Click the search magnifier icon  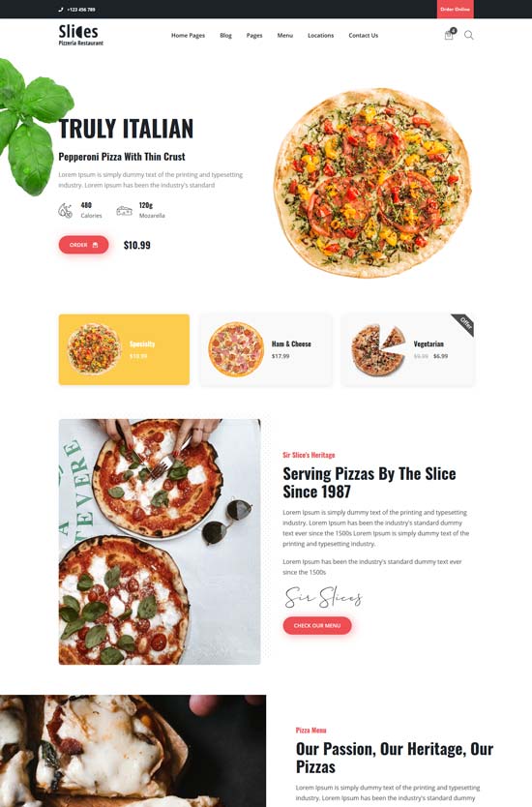(x=469, y=35)
